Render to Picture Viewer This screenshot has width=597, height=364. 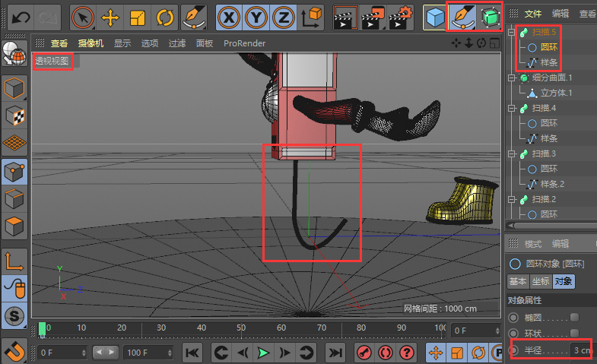point(373,17)
